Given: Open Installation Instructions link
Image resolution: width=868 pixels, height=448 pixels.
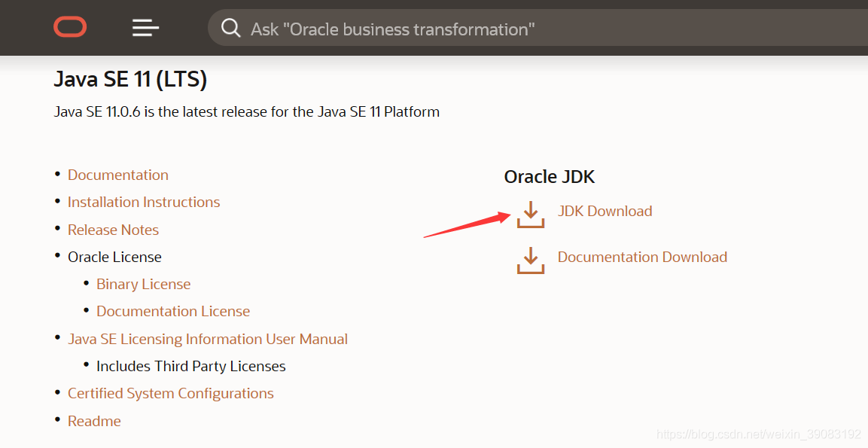Looking at the screenshot, I should click(144, 202).
